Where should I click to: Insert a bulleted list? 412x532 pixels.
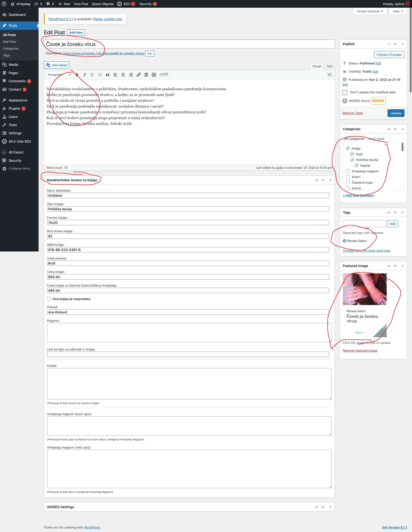(x=92, y=75)
